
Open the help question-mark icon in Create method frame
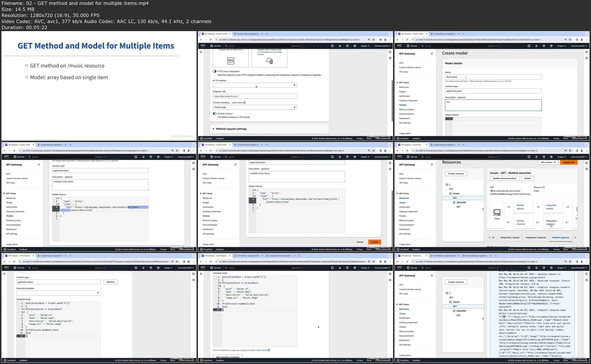tap(347, 46)
